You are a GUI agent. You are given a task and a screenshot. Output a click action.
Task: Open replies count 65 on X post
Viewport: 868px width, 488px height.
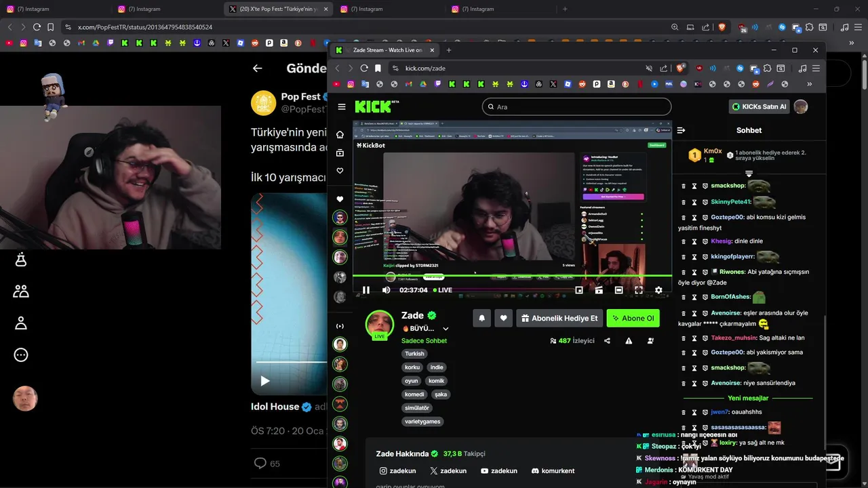click(x=267, y=464)
